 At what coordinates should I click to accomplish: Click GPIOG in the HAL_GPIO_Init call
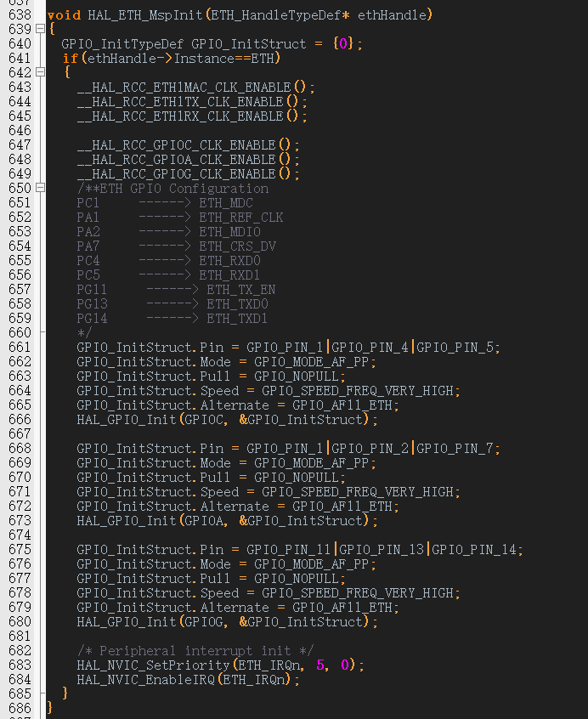click(202, 622)
